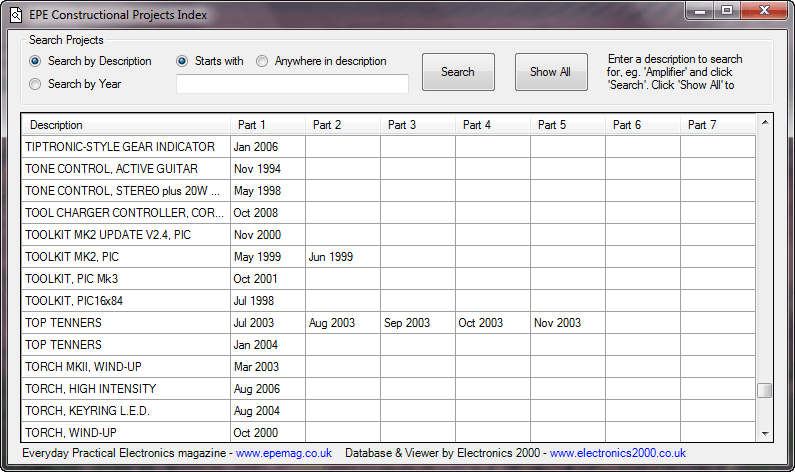Click scrollbar down arrow

(x=765, y=433)
